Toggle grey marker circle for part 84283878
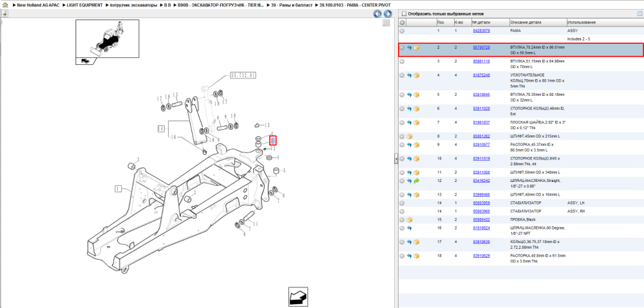This screenshot has width=644, height=308. pos(402,31)
